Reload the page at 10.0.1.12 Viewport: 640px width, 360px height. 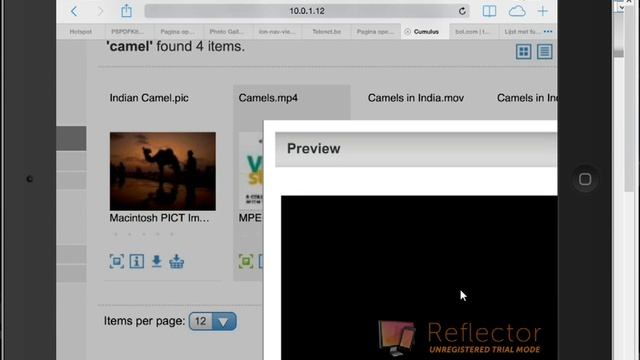(x=462, y=11)
